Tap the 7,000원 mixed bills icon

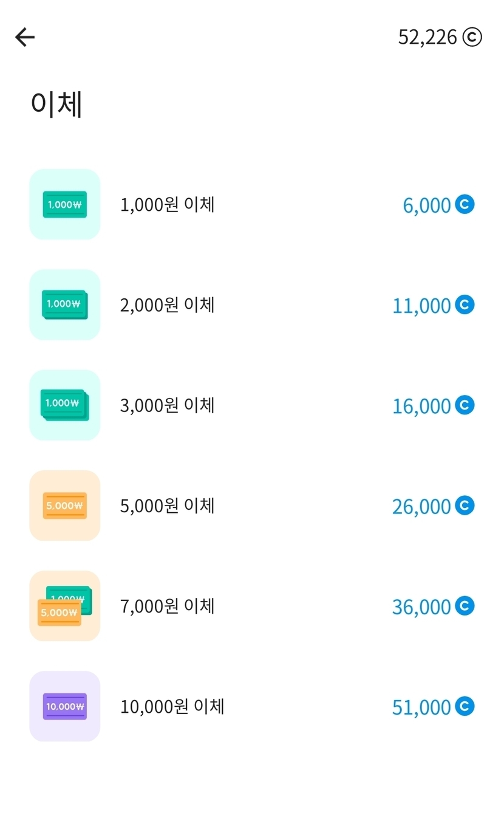click(64, 606)
